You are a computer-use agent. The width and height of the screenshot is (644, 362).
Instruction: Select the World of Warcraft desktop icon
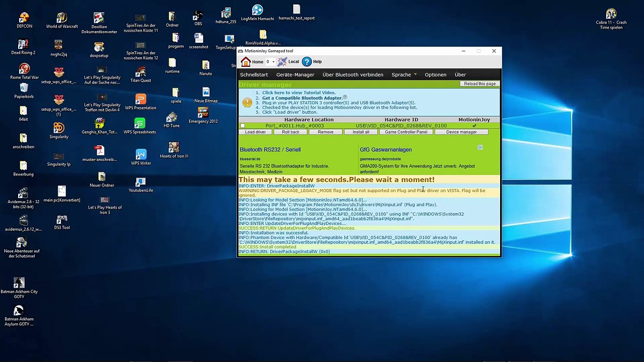(62, 21)
